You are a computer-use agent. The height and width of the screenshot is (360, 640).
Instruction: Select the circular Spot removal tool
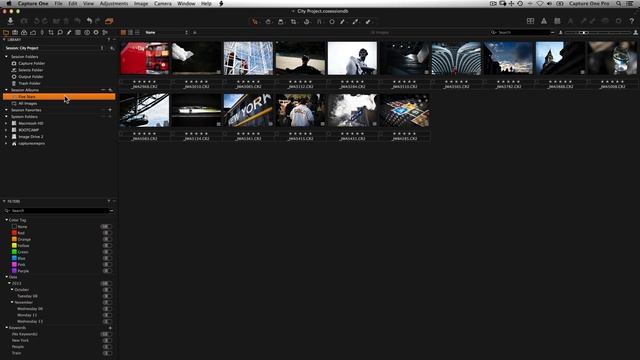coord(332,22)
